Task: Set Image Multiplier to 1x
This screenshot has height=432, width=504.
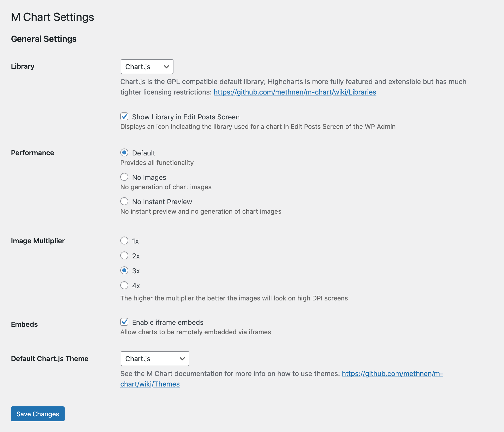Action: point(124,240)
